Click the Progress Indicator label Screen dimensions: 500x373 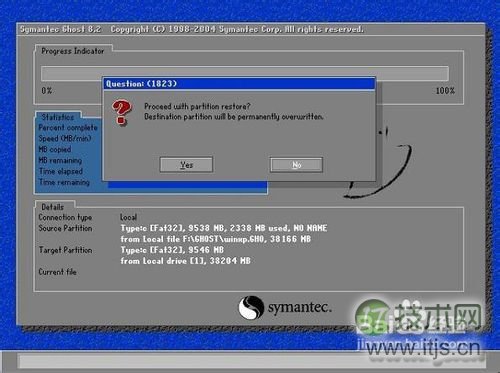click(73, 51)
